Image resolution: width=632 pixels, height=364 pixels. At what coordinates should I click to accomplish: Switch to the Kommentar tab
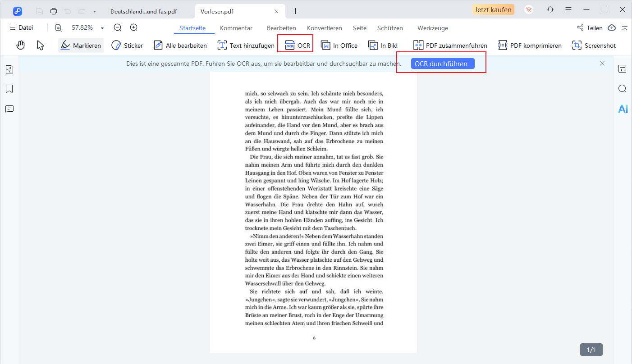point(236,28)
